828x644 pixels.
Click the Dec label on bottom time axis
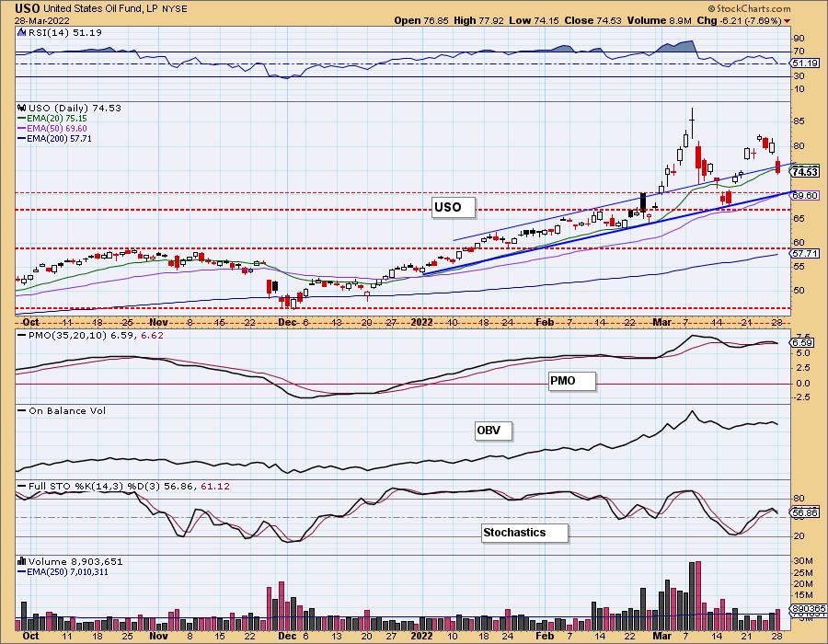click(287, 636)
